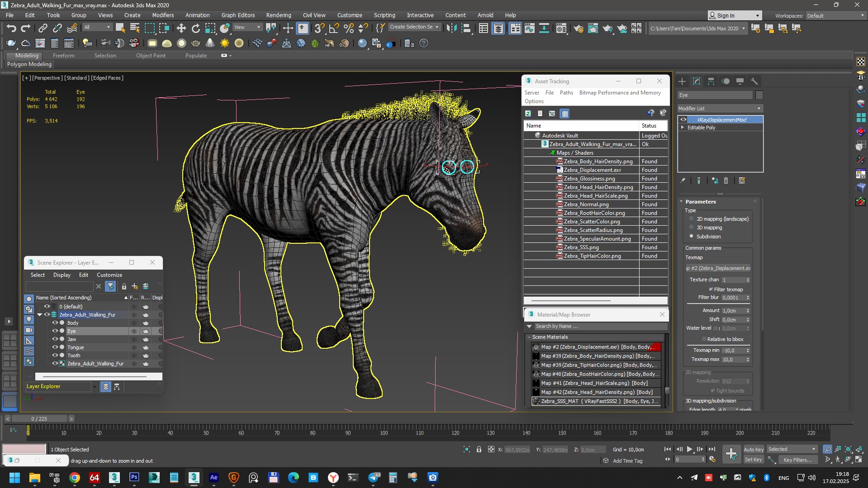868x488 pixels.
Task: Click the Redo arrow icon
Action: 26,28
